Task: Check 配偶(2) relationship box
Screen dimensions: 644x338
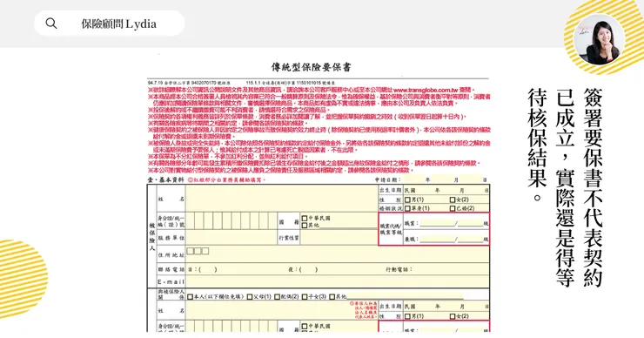Action: (x=278, y=296)
